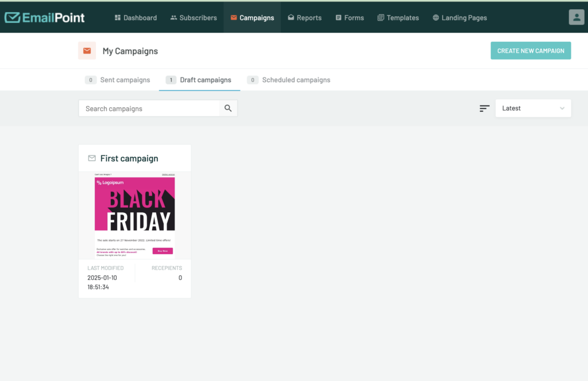Expand the Latest sort dropdown
This screenshot has height=381, width=588.
pos(533,108)
